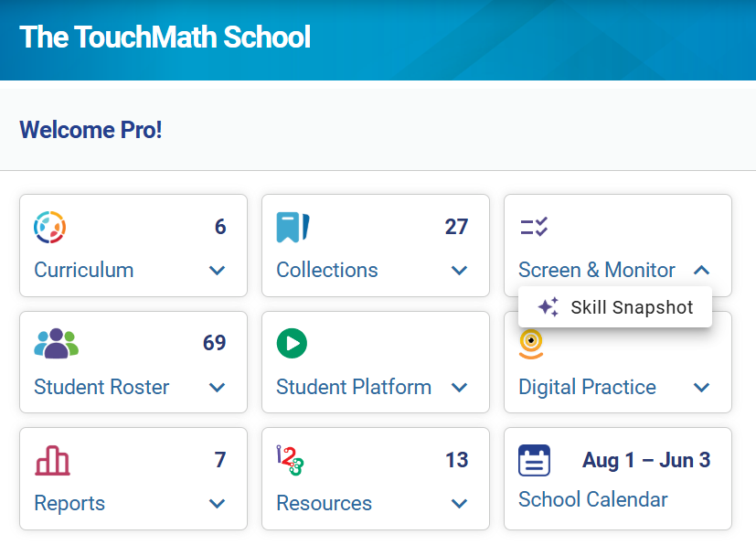Click the Reports count 7
This screenshot has height=556, width=756.
pyautogui.click(x=220, y=460)
